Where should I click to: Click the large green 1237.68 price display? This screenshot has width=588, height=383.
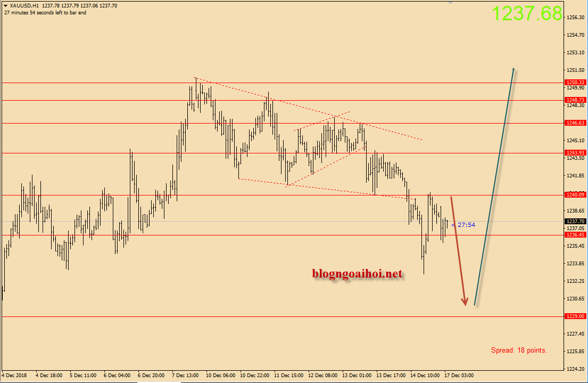coord(526,13)
